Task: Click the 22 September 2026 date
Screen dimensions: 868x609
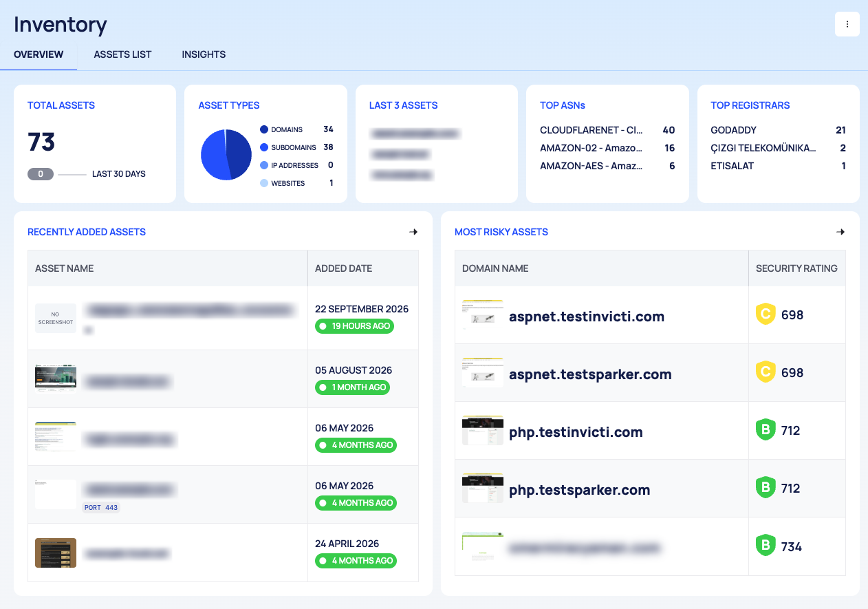Action: click(x=362, y=309)
